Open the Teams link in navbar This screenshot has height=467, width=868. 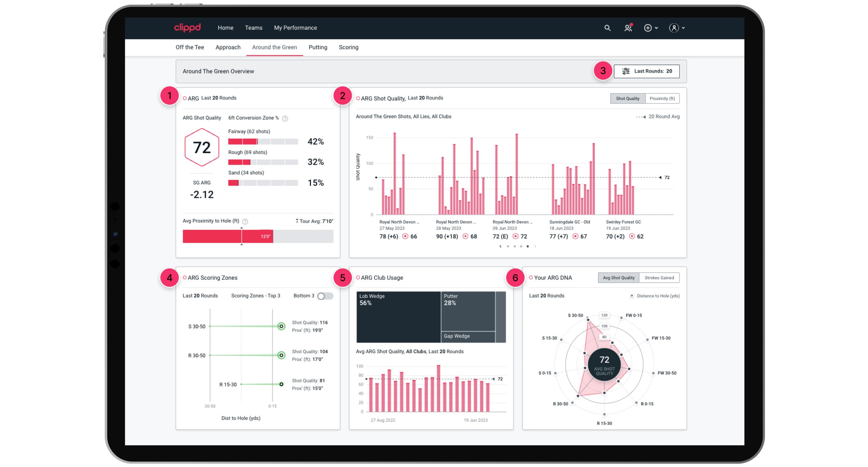[x=253, y=28]
